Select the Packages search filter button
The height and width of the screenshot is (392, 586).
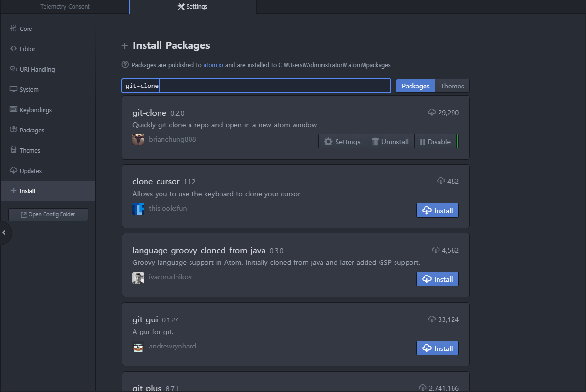[x=415, y=86]
